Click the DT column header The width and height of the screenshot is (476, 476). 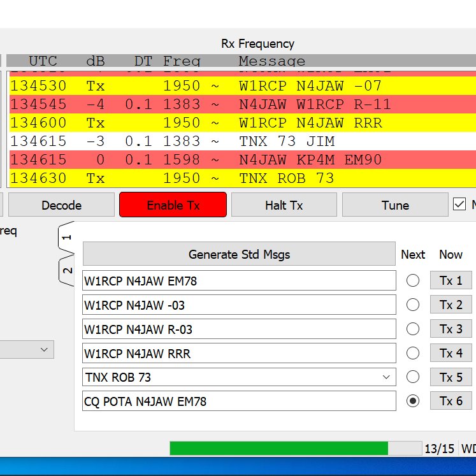point(143,61)
